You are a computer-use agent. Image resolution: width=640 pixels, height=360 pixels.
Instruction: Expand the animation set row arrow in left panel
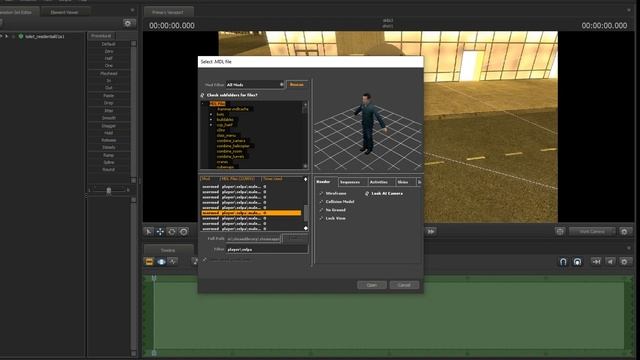[x=7, y=36]
